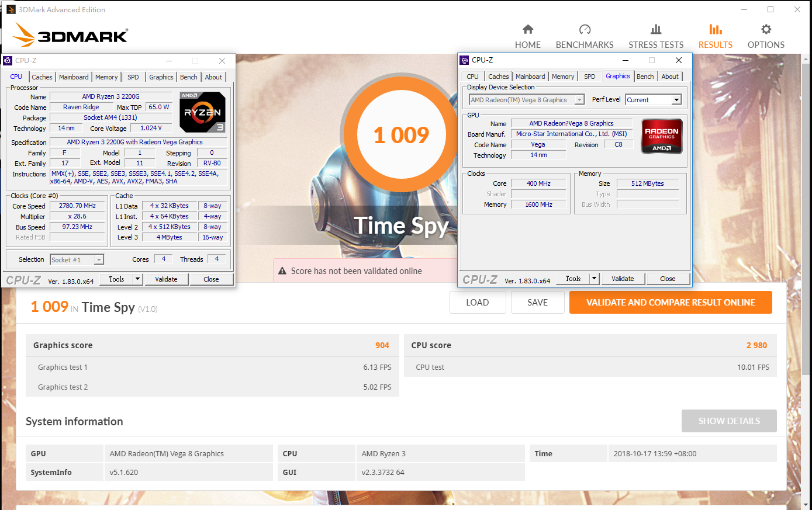This screenshot has width=812, height=510.
Task: Click the CPU score 2 980 value
Action: click(x=756, y=345)
